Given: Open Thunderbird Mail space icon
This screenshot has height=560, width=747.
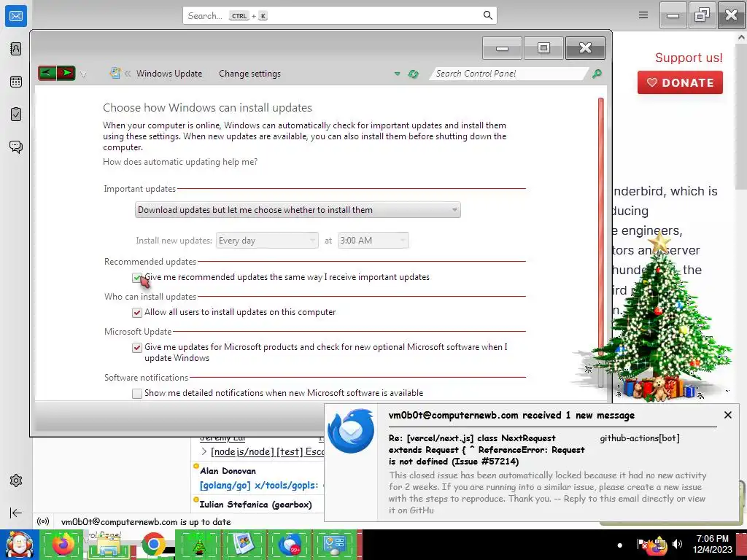Looking at the screenshot, I should pyautogui.click(x=16, y=16).
